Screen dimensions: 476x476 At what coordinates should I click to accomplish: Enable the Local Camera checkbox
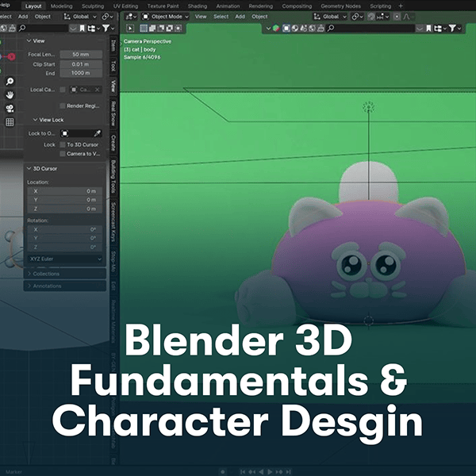[63, 90]
